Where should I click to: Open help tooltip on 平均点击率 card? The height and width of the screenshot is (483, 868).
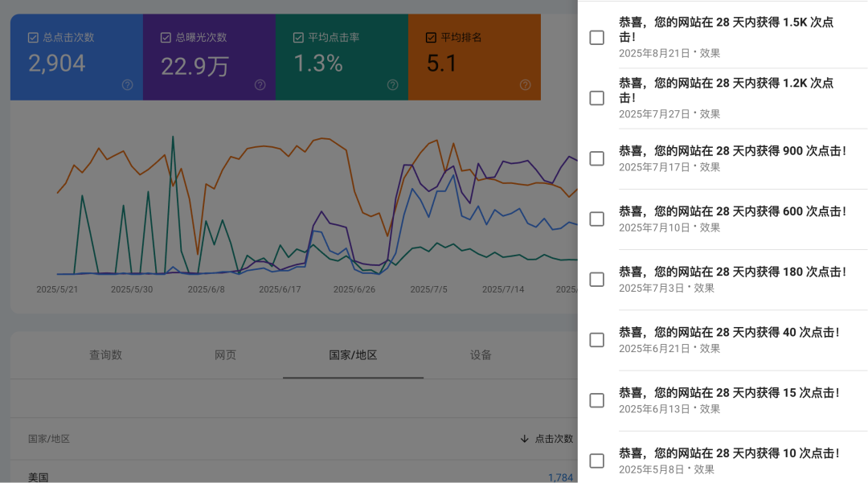pos(392,84)
